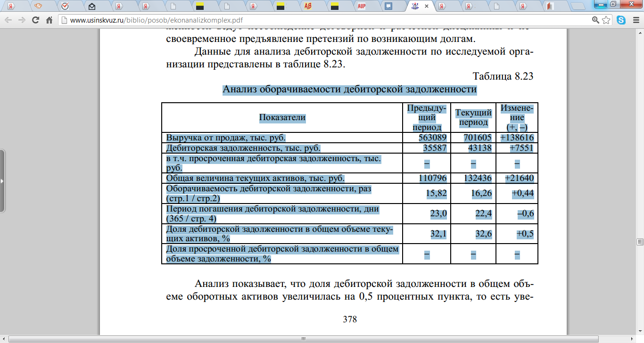Image resolution: width=644 pixels, height=343 pixels.
Task: Click the horizontal scrollbar right arrow
Action: (x=633, y=339)
